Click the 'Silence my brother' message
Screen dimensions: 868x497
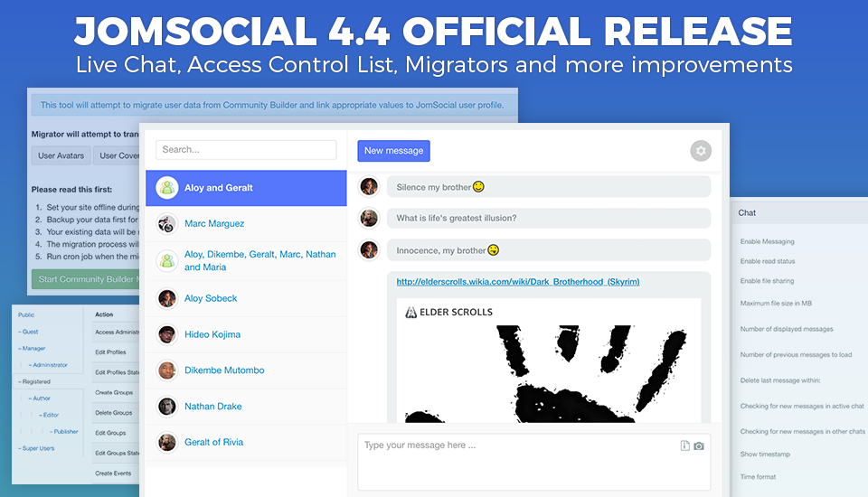pos(549,187)
